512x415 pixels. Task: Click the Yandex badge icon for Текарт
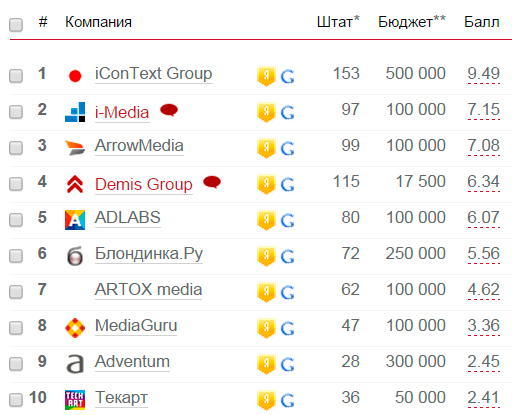click(266, 400)
